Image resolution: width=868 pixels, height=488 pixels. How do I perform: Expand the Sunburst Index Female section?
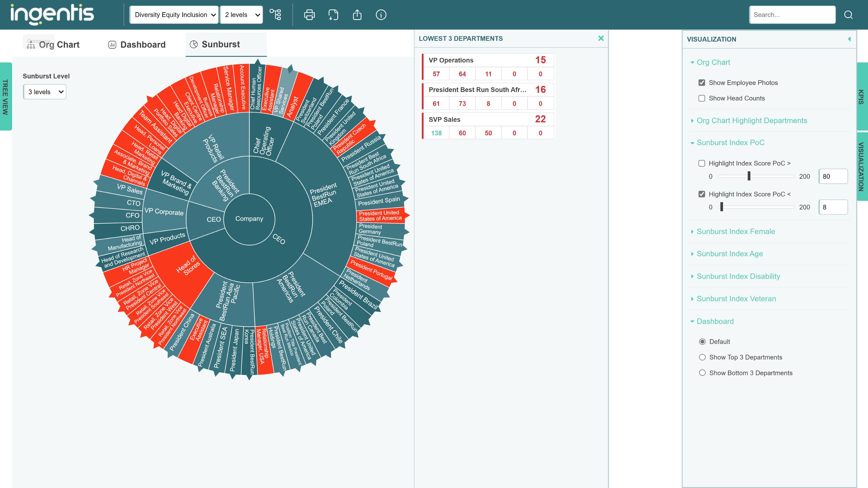(736, 231)
